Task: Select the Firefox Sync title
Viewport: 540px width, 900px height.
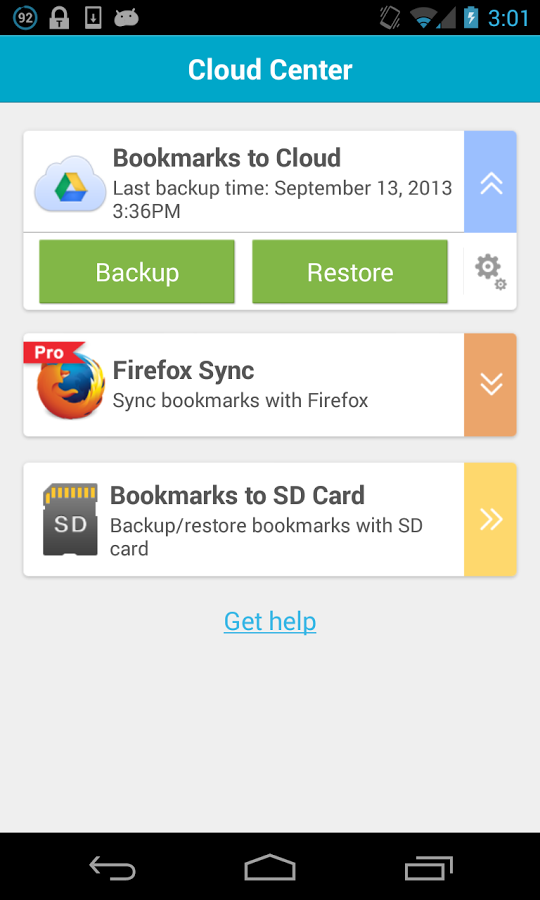Action: 183,370
